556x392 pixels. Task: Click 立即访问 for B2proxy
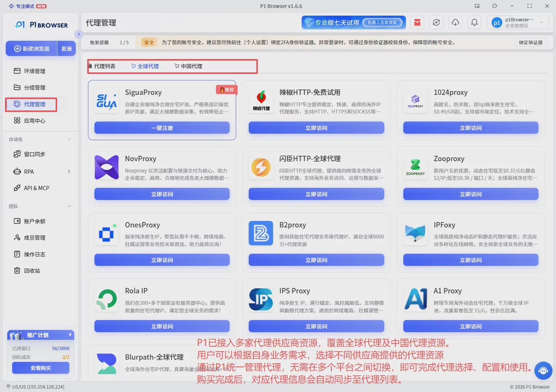coord(316,260)
